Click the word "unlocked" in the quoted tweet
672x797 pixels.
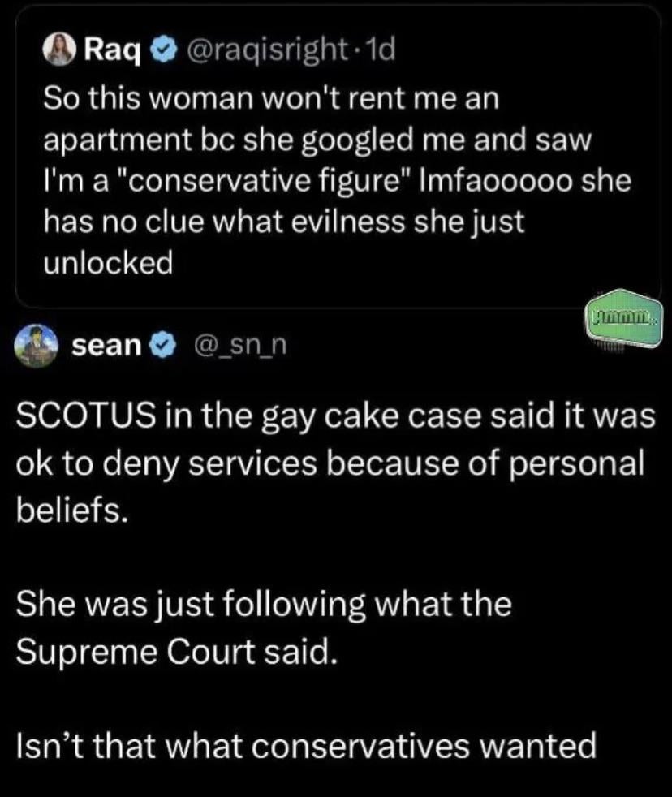click(108, 263)
